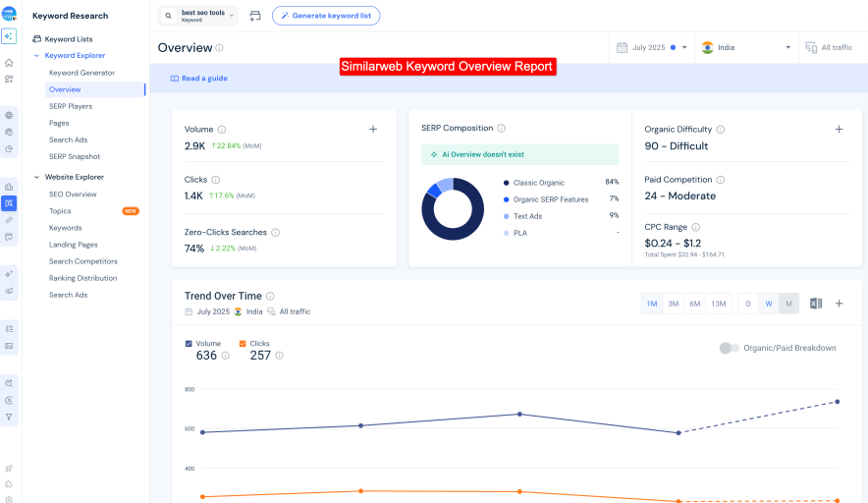Click Classic Organic legend color dot
Screen dimensions: 868x503
pos(506,183)
